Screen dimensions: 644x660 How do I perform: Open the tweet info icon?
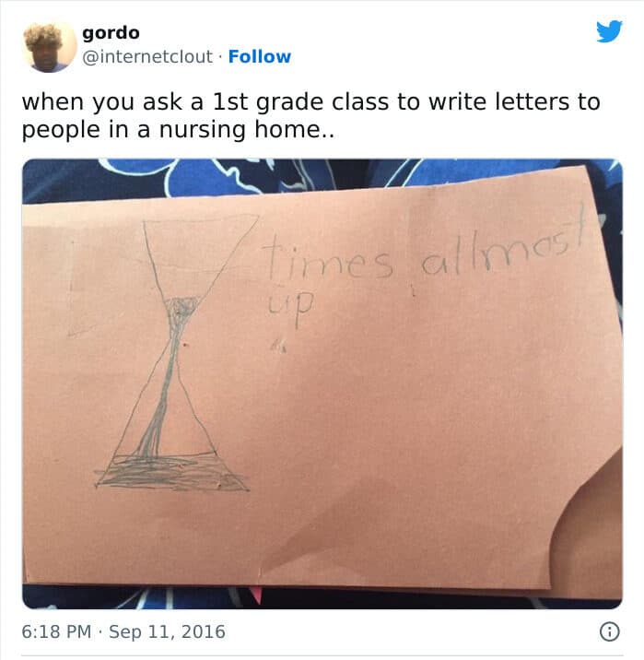609,631
